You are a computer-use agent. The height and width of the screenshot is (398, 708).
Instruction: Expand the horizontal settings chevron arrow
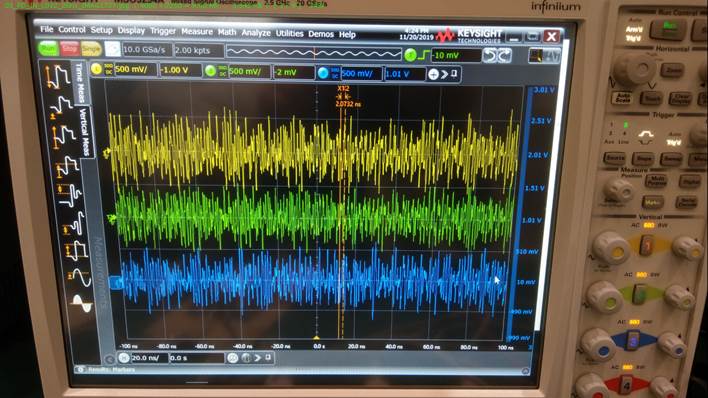point(257,358)
